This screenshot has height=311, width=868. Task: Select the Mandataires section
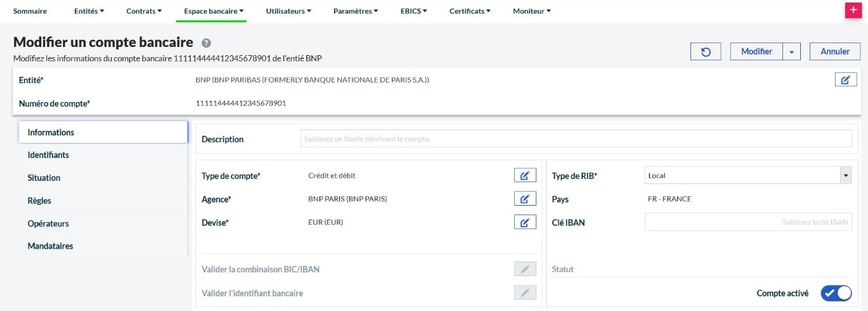[x=51, y=246]
